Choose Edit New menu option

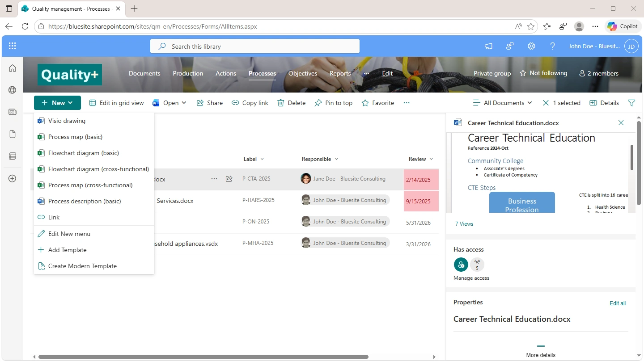coord(69,234)
